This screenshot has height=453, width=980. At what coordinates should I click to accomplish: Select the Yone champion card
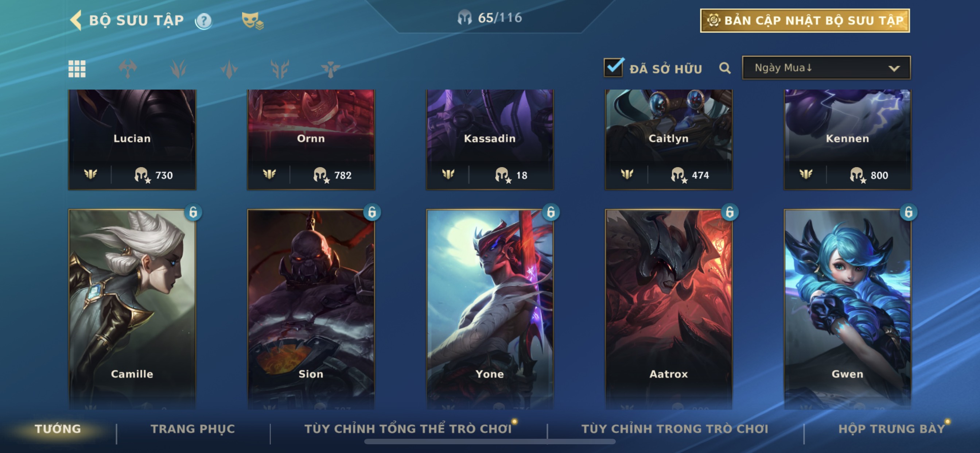490,308
